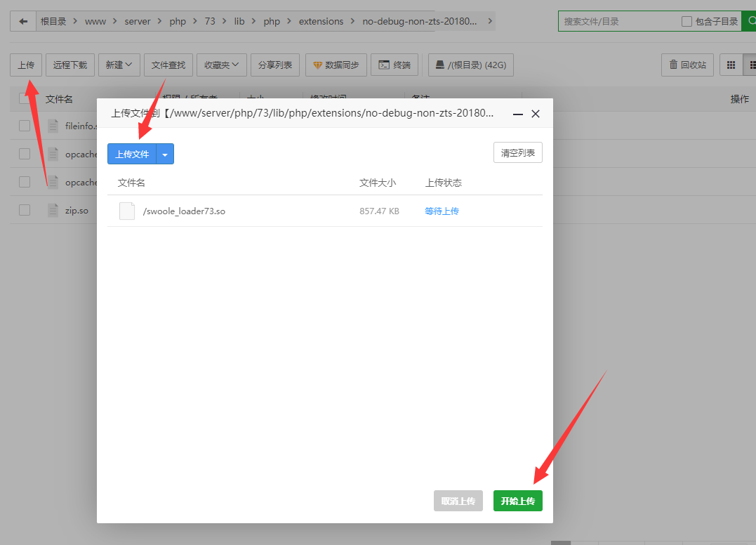This screenshot has width=756, height=545.
Task: Click the Clear List (清空列表) button
Action: tap(517, 152)
